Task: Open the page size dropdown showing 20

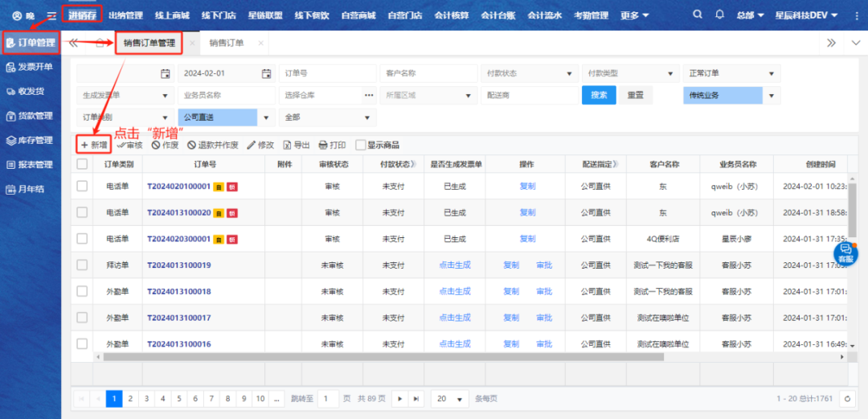Action: pyautogui.click(x=450, y=399)
